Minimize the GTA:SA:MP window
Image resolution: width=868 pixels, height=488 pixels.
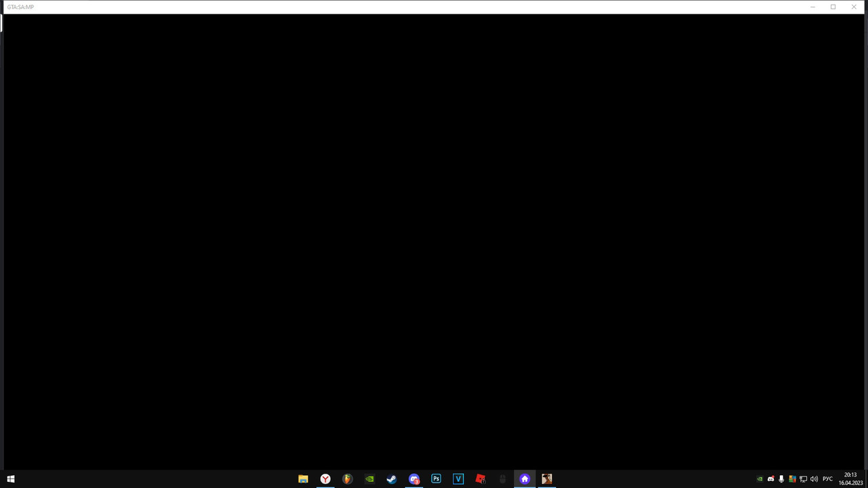point(812,7)
